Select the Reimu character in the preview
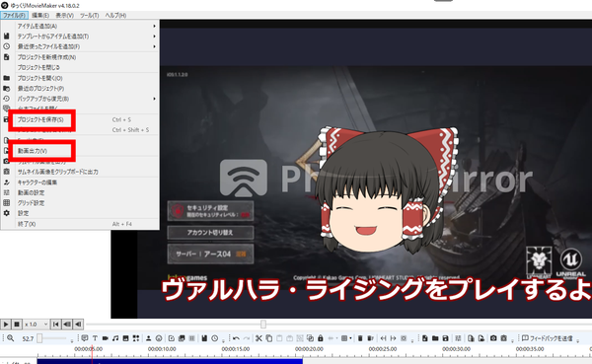 pos(387,190)
